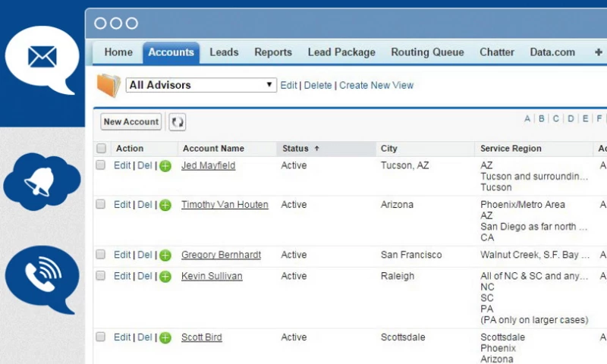Viewport: 607px width, 364px height.
Task: Click Delete link next to view dropdown
Action: click(318, 85)
